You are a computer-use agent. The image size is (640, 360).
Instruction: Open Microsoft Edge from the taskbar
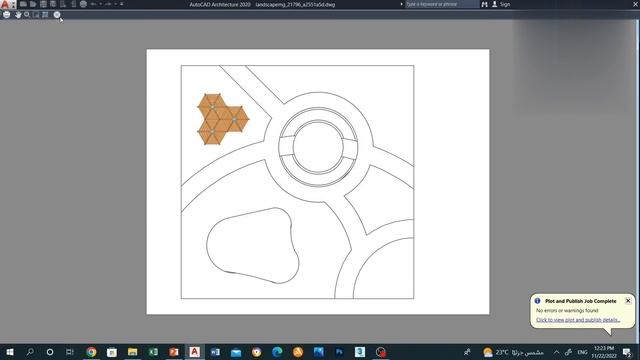point(277,352)
